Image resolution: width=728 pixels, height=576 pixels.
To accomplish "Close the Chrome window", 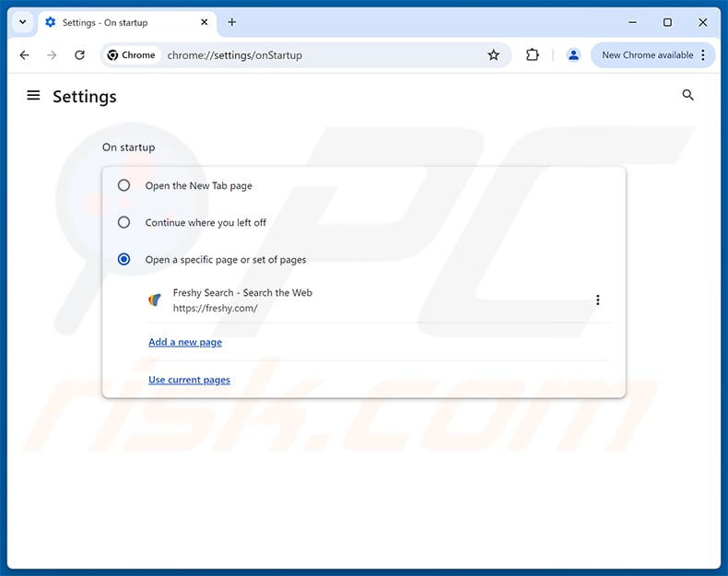I will (x=702, y=22).
